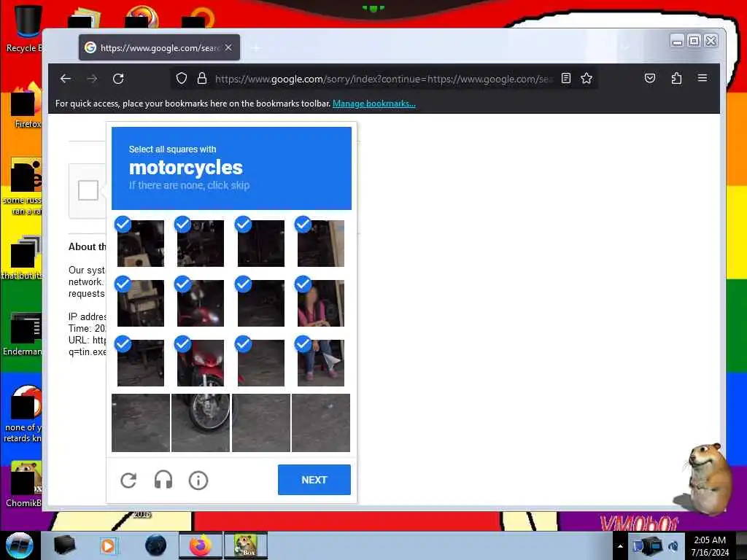The height and width of the screenshot is (560, 747).
Task: Deselect tile with red motorcycle front fender
Action: pos(201,363)
